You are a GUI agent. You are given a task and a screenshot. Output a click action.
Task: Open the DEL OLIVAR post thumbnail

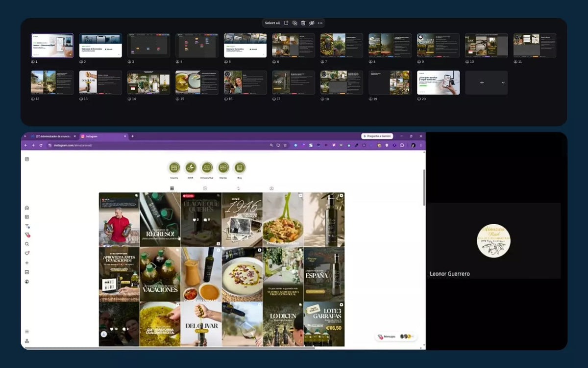(201, 324)
